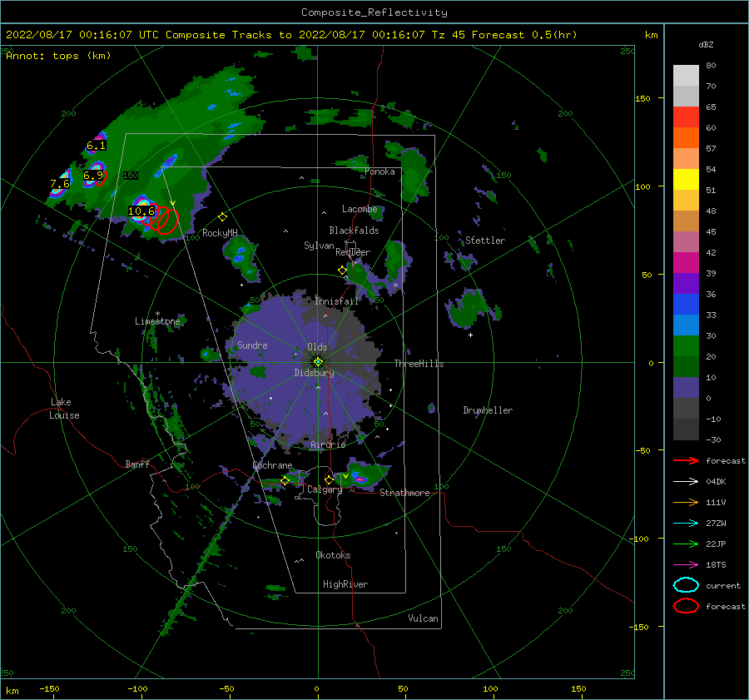Screen dimensions: 749x700
Task: Click the white plus marker south of Stettler
Action: pyautogui.click(x=470, y=335)
